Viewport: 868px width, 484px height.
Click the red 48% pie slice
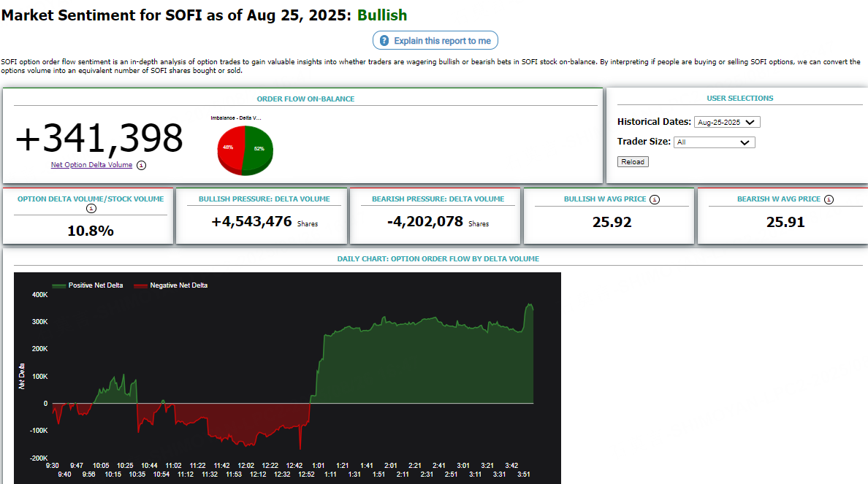(230, 148)
